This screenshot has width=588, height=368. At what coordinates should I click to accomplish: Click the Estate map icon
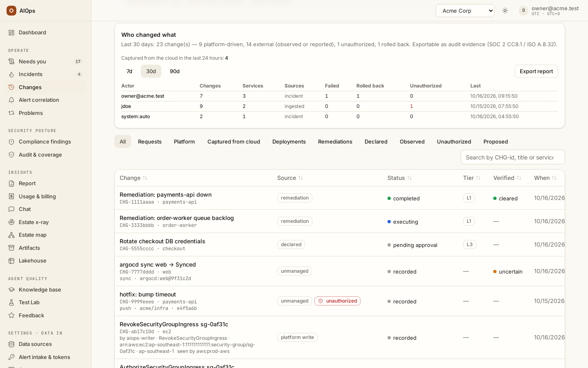[x=11, y=235]
